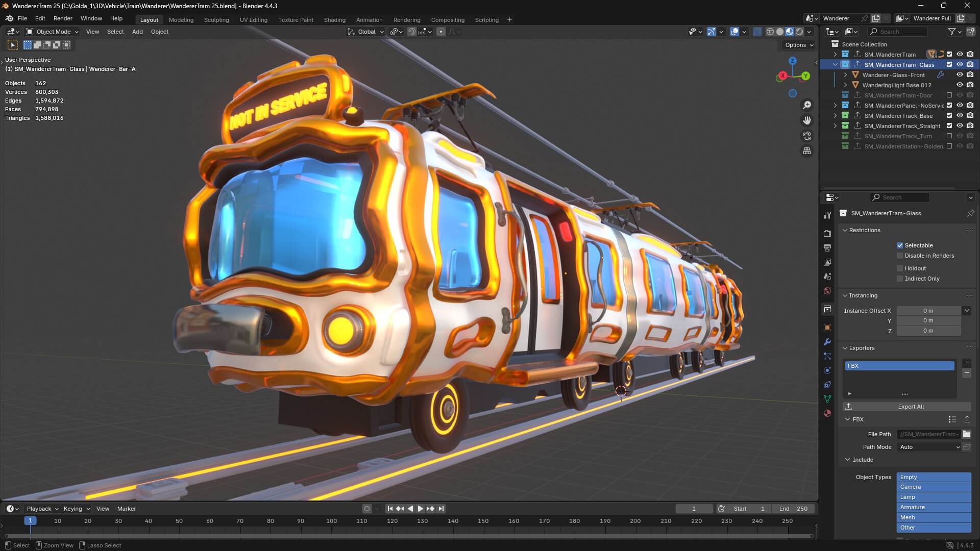Open the Render menu

(x=63, y=18)
